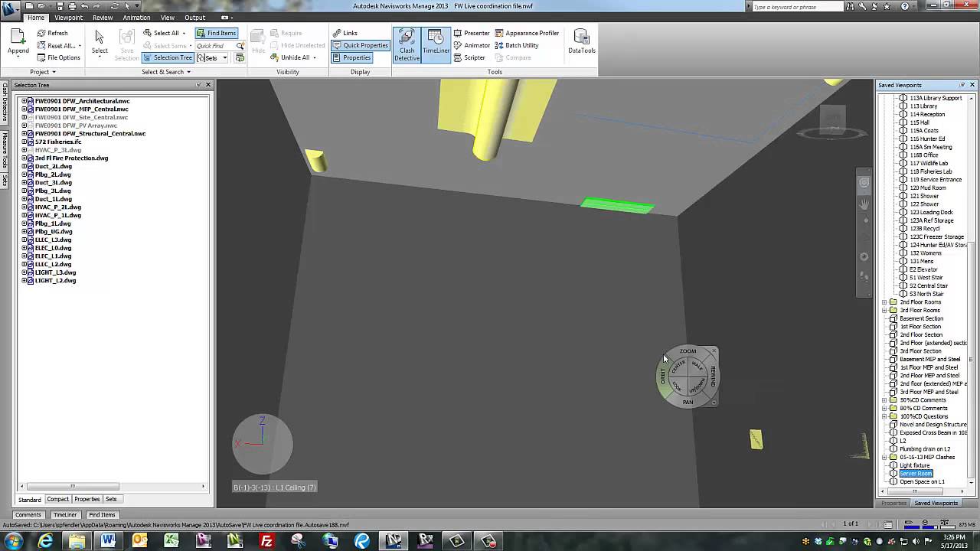980x551 pixels.
Task: Open the TimeLiner tool
Action: (436, 45)
